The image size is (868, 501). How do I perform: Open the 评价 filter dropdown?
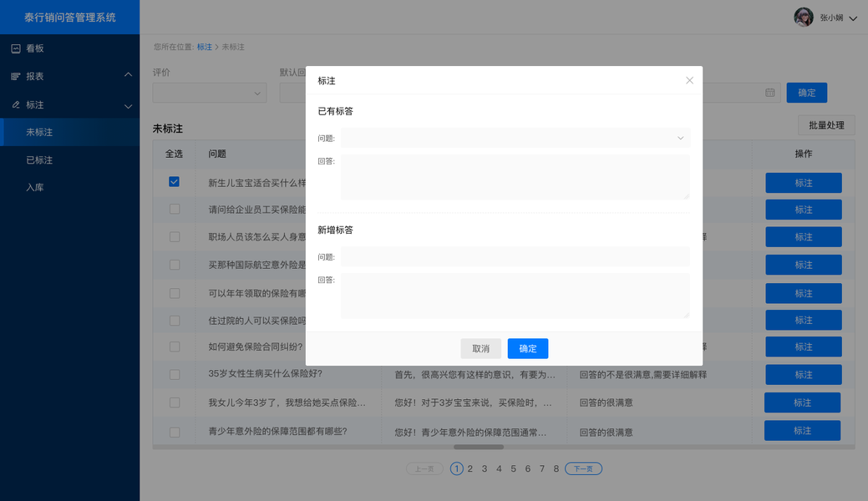coord(210,93)
